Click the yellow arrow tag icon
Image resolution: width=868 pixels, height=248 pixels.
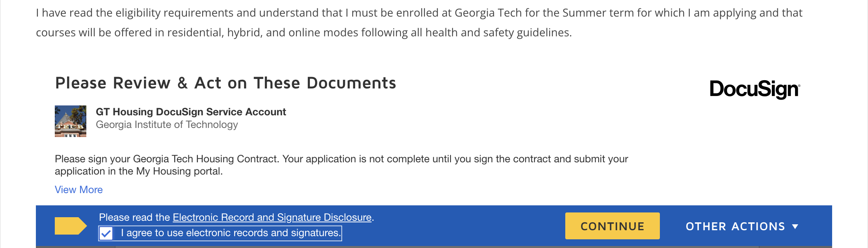71,226
